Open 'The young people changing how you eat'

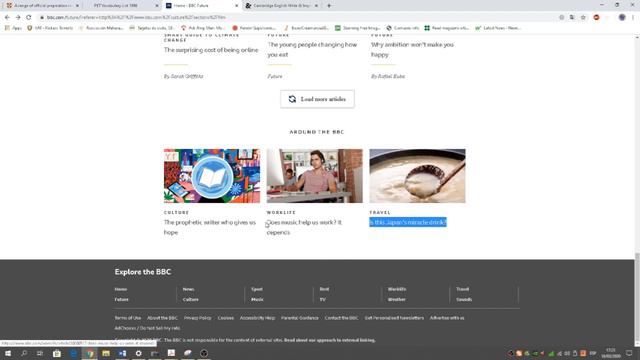(x=312, y=49)
